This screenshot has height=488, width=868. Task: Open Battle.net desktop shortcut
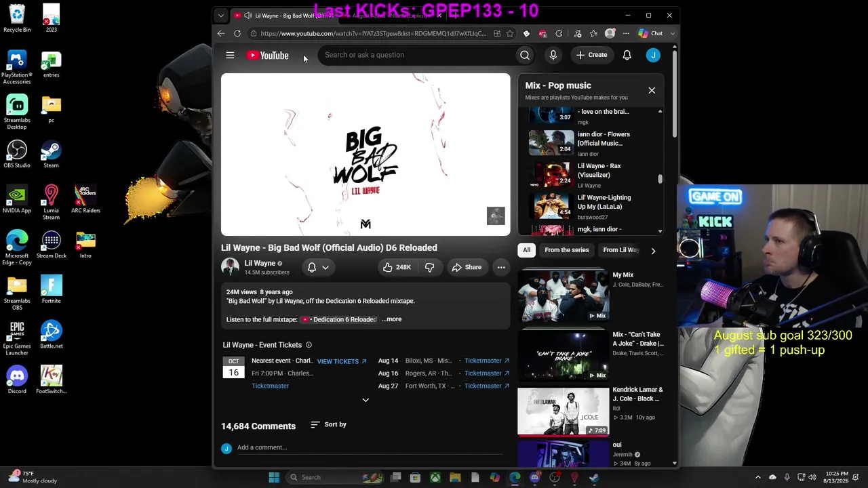click(x=51, y=335)
